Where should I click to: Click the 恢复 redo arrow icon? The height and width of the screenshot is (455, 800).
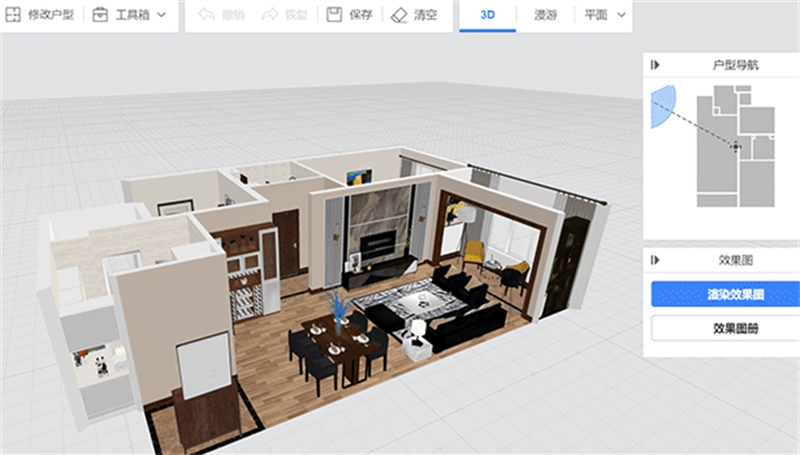tap(269, 14)
